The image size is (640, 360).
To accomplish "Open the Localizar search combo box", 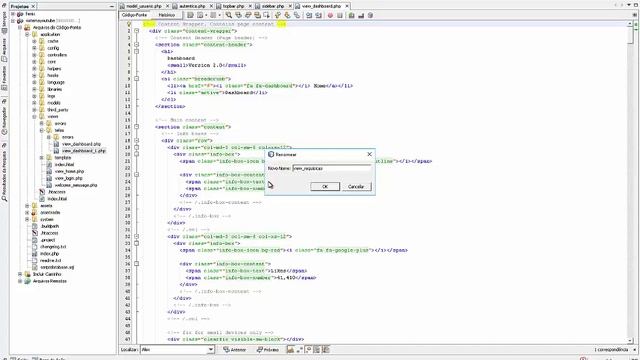I will point(177,349).
